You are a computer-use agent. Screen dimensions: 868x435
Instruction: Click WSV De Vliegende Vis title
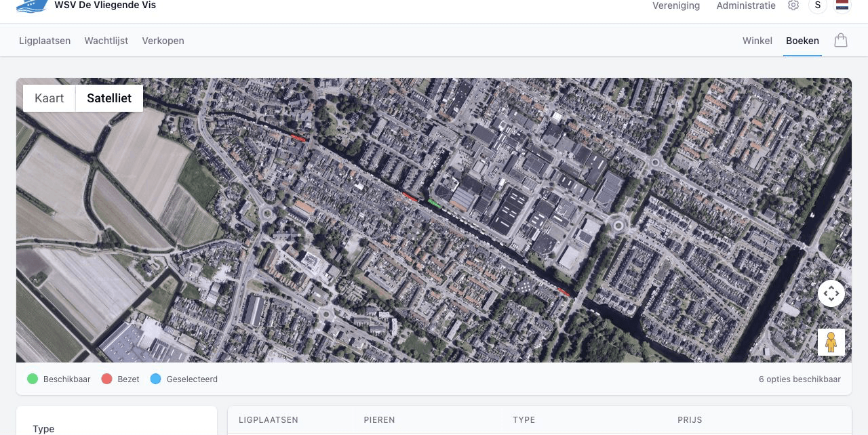105,5
